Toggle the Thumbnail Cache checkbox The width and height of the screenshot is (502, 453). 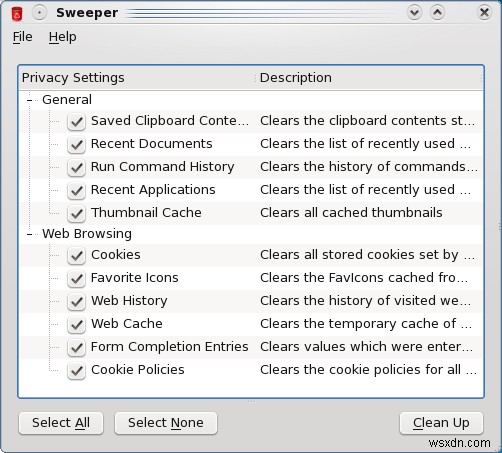77,213
